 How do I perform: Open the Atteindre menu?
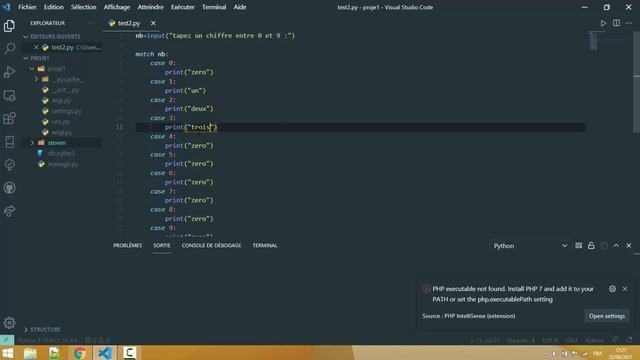pyautogui.click(x=150, y=7)
